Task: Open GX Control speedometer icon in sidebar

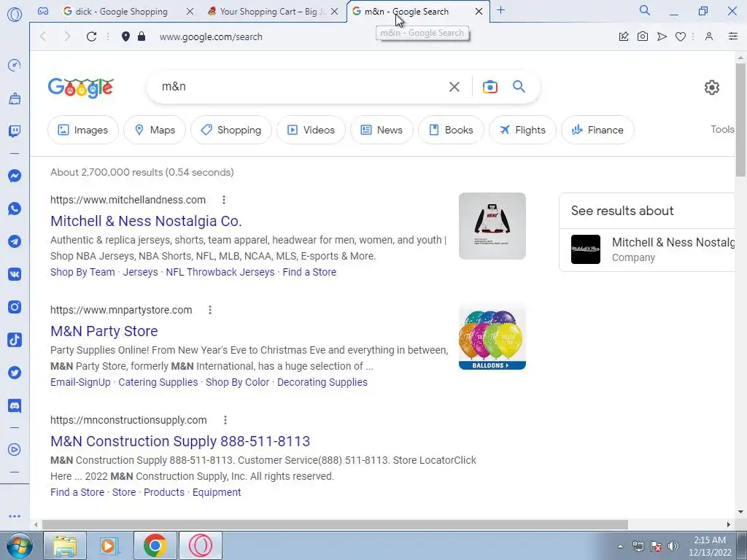Action: pyautogui.click(x=15, y=65)
